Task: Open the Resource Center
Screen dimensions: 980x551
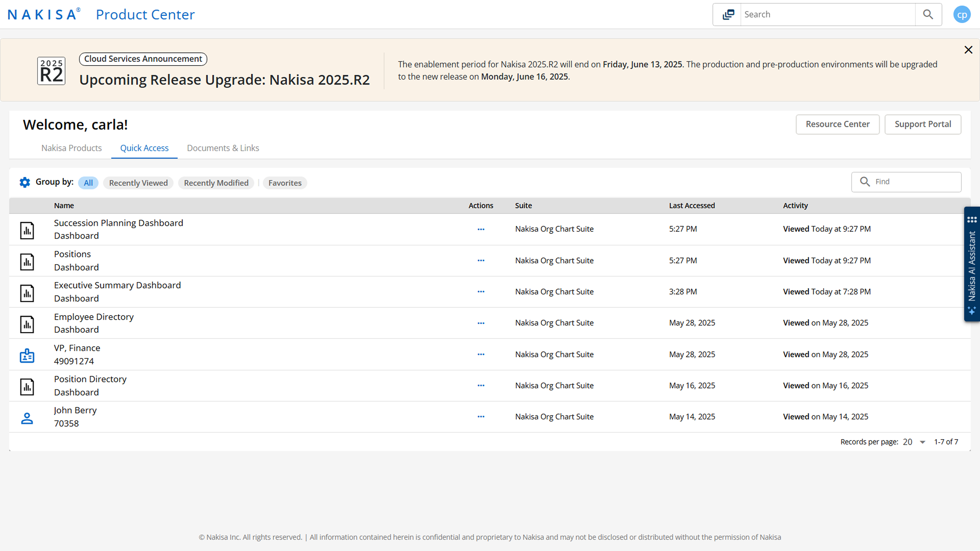Action: click(838, 124)
